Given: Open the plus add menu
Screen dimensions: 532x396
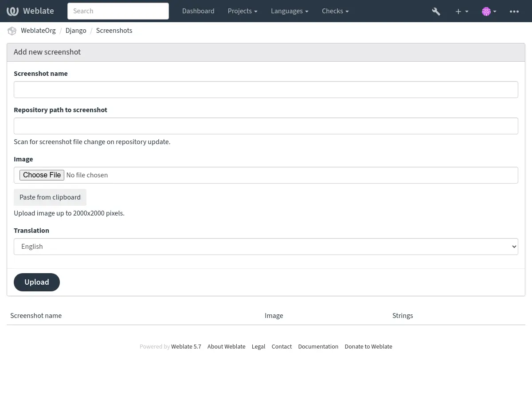Looking at the screenshot, I should pos(462,12).
